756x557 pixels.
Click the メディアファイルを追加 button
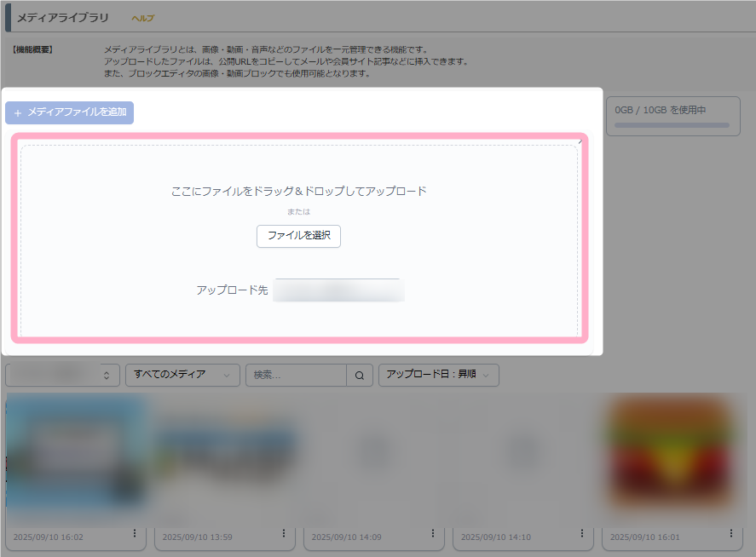[70, 112]
